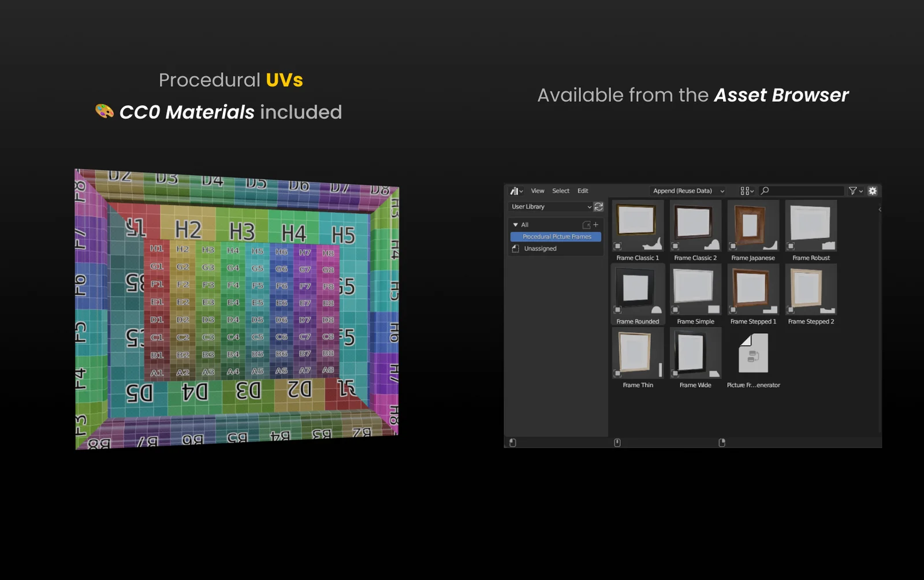Click the add catalog plus icon
Image resolution: width=924 pixels, height=580 pixels.
[596, 225]
